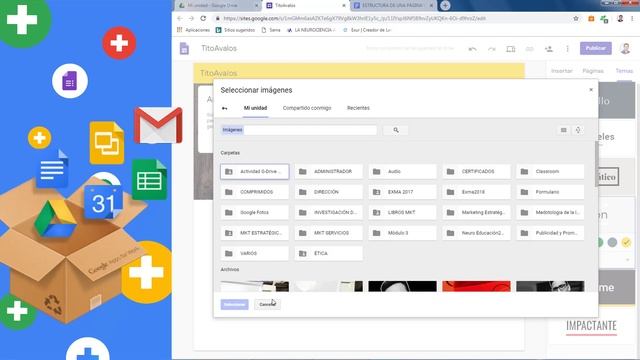The image size is (640, 360).
Task: Open the Google account avatar
Action: [x=625, y=48]
